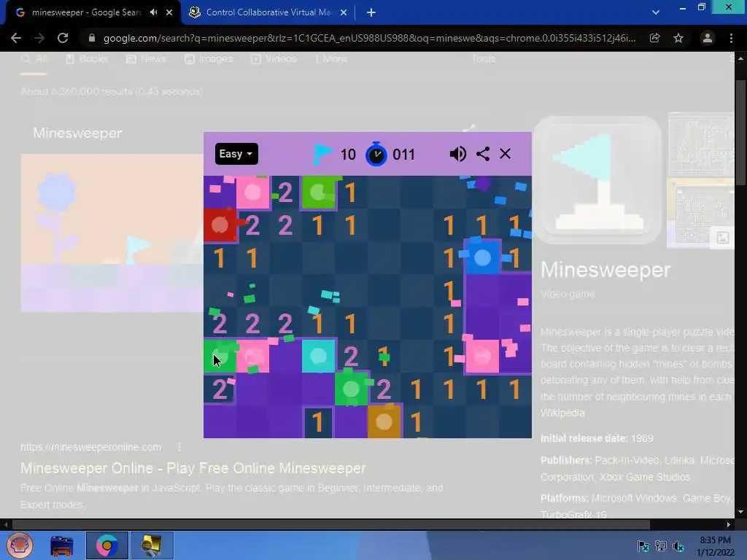747x560 pixels.
Task: Click the scroll right arrow
Action: (x=729, y=524)
